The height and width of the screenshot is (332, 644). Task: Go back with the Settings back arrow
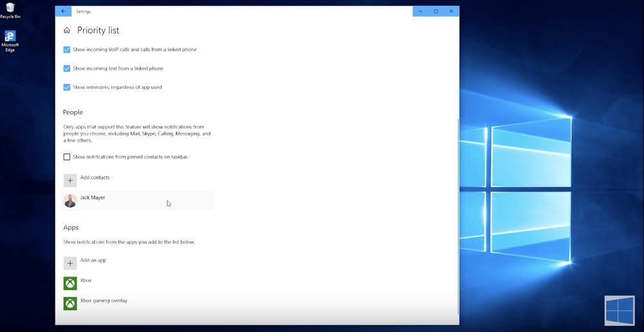(63, 12)
